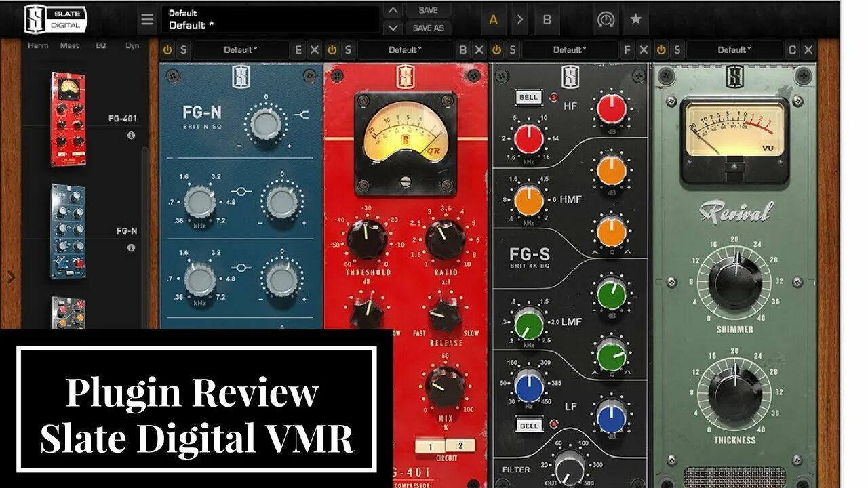Remove the FG-S module with its X
Image resolution: width=868 pixels, height=488 pixels.
point(643,49)
